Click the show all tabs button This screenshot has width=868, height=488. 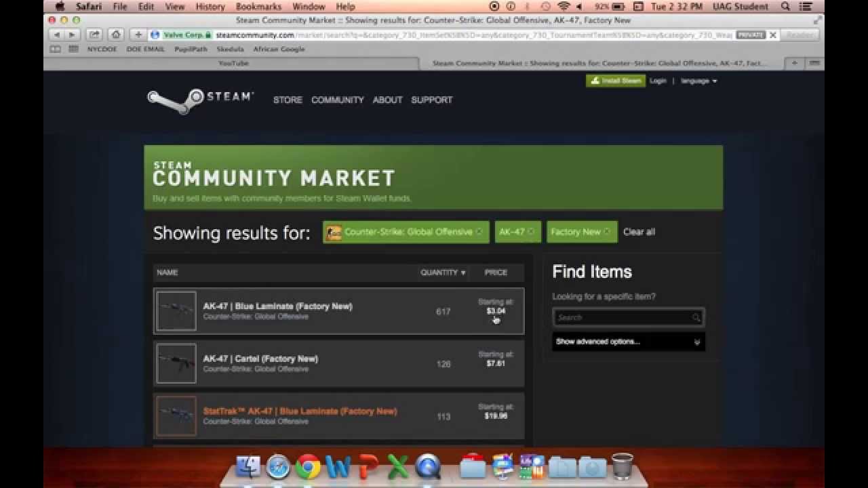pyautogui.click(x=814, y=63)
